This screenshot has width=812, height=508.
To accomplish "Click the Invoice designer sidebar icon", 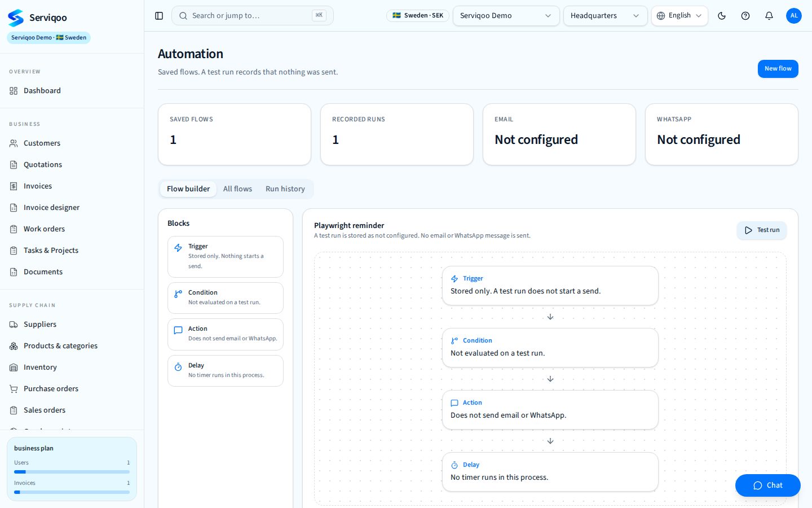I will 14,208.
